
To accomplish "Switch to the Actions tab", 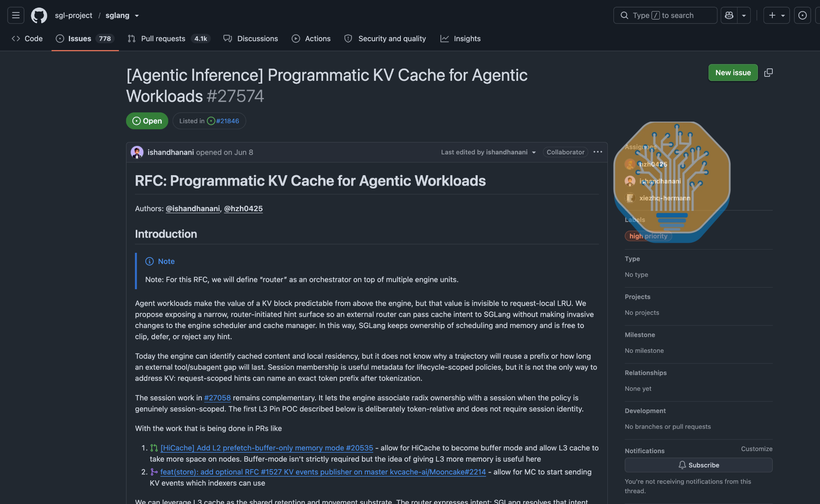I will 311,38.
